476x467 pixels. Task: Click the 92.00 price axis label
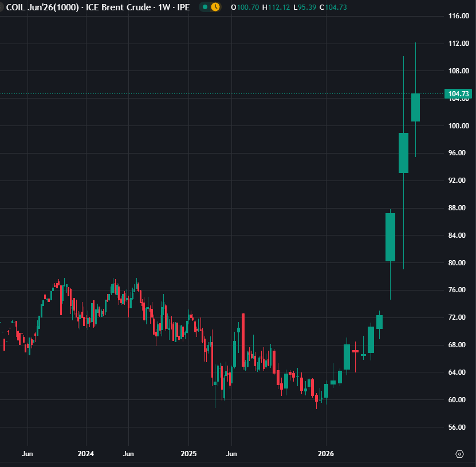[457, 180]
